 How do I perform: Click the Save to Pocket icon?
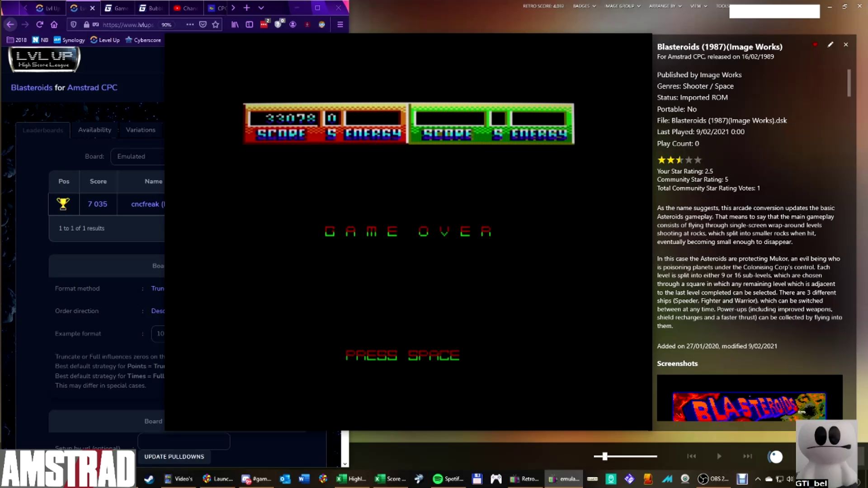click(x=203, y=24)
